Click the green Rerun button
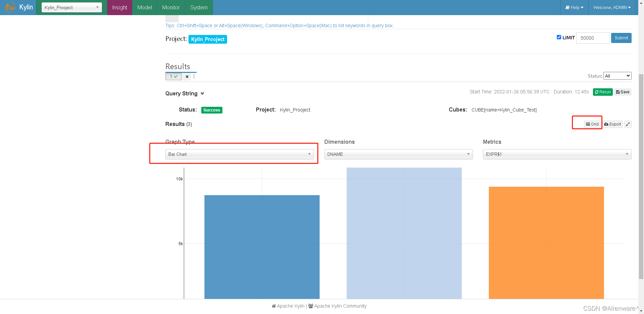This screenshot has height=314, width=644. 603,92
